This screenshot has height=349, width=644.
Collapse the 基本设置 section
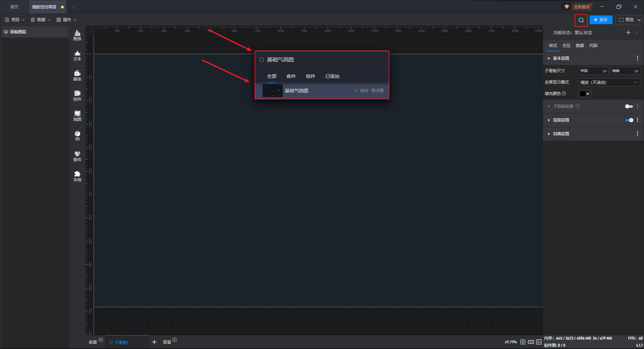(x=549, y=58)
